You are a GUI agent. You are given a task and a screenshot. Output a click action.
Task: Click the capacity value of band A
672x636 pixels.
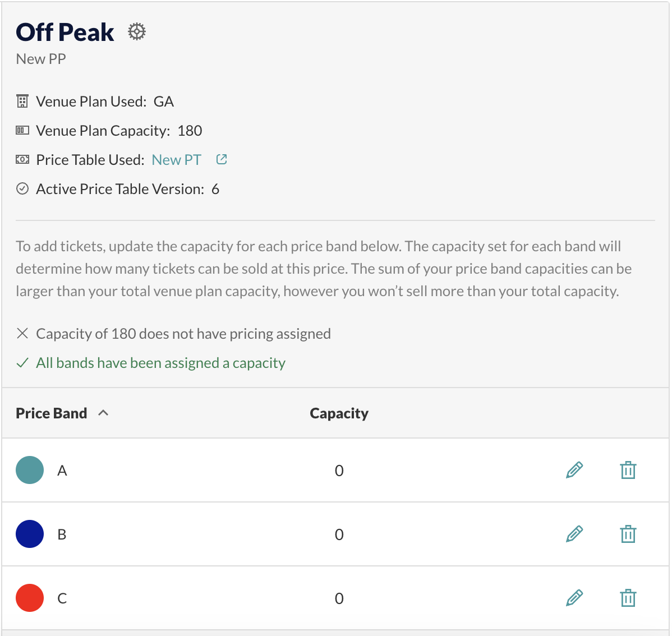coord(339,471)
